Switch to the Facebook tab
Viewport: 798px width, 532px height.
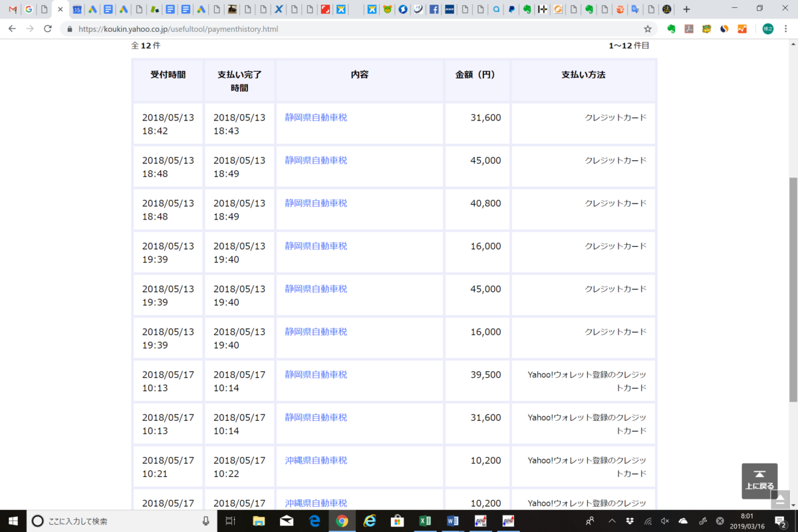(434, 9)
